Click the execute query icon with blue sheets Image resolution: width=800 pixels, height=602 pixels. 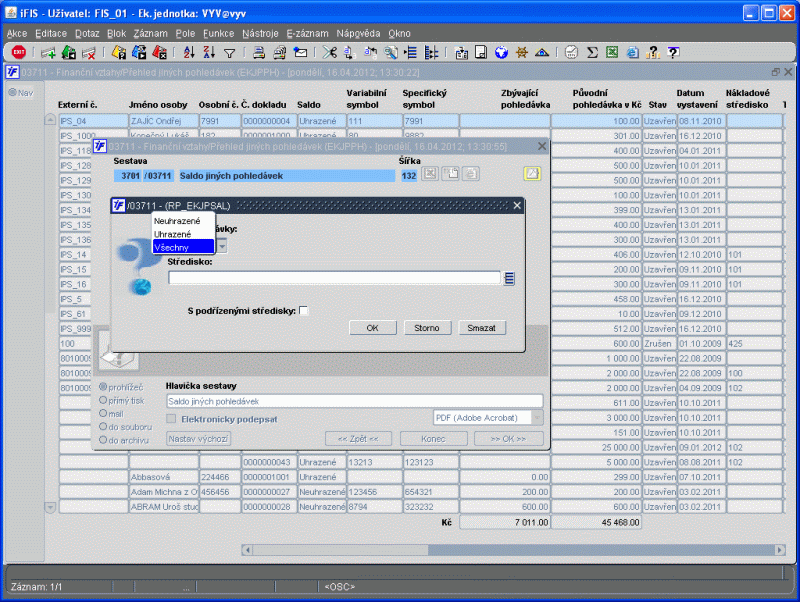139,52
